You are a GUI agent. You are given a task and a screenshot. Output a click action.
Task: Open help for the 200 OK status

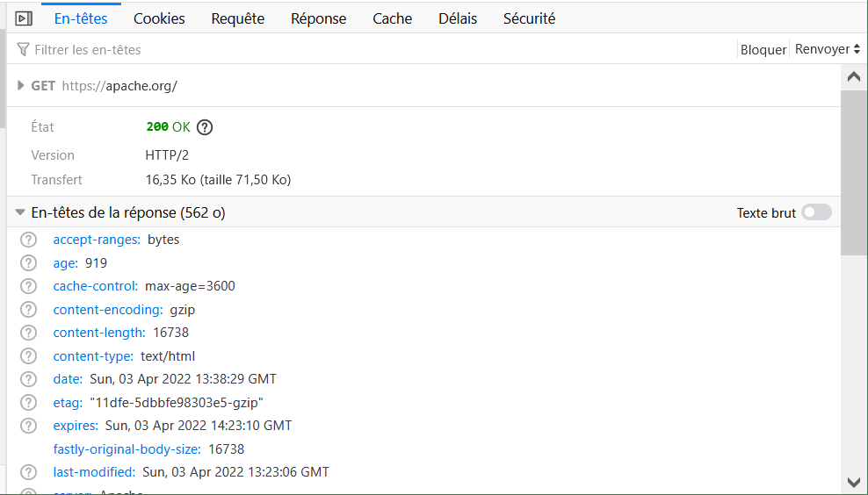(205, 127)
